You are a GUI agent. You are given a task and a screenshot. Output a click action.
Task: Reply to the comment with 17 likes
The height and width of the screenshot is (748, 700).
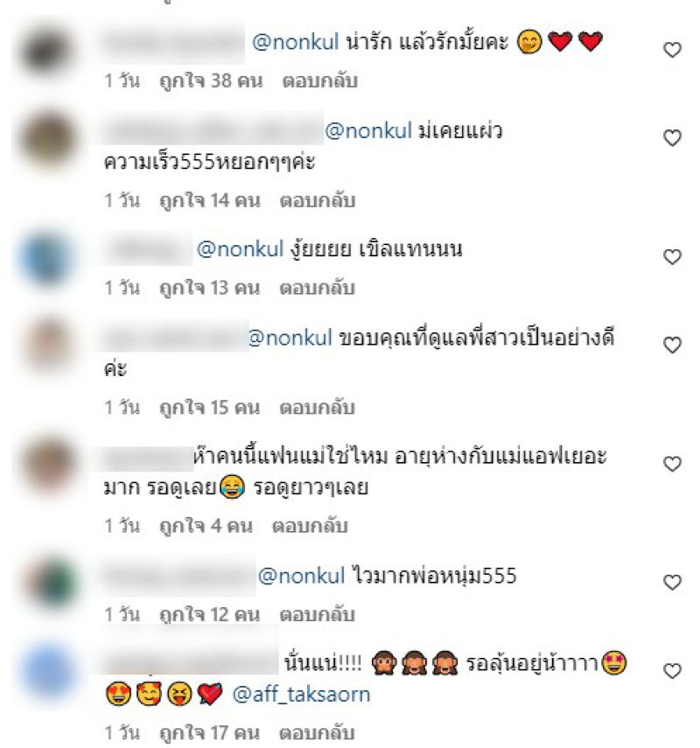click(317, 733)
